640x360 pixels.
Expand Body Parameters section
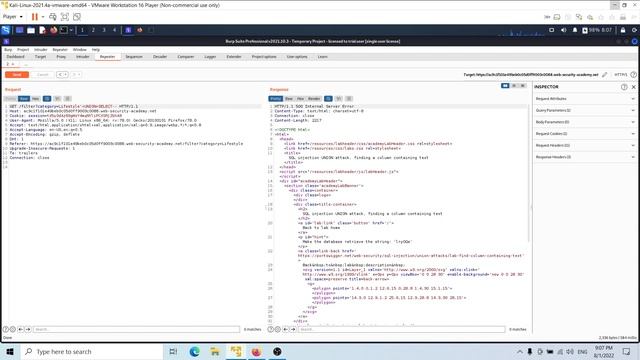[x=585, y=122]
